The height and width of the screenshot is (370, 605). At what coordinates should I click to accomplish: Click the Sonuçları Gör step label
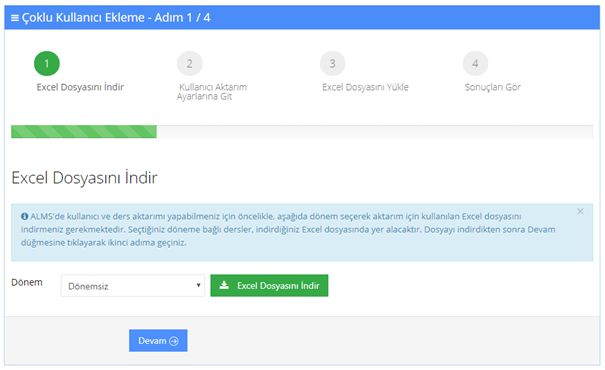(493, 87)
